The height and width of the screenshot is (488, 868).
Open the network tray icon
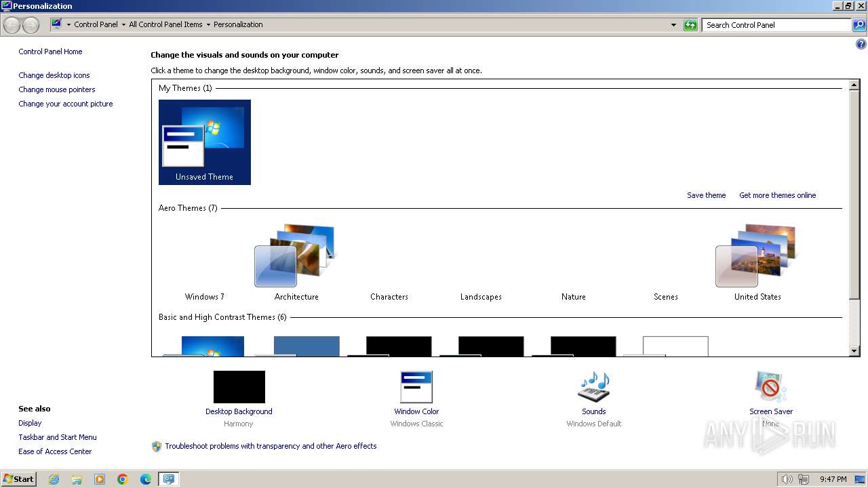pos(804,479)
